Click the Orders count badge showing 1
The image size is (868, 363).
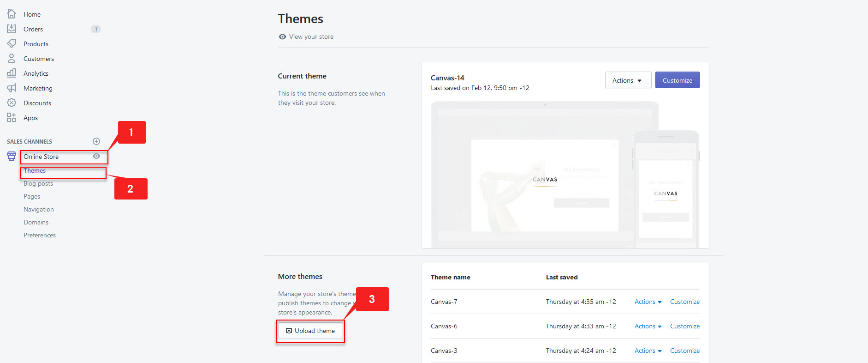pos(96,29)
